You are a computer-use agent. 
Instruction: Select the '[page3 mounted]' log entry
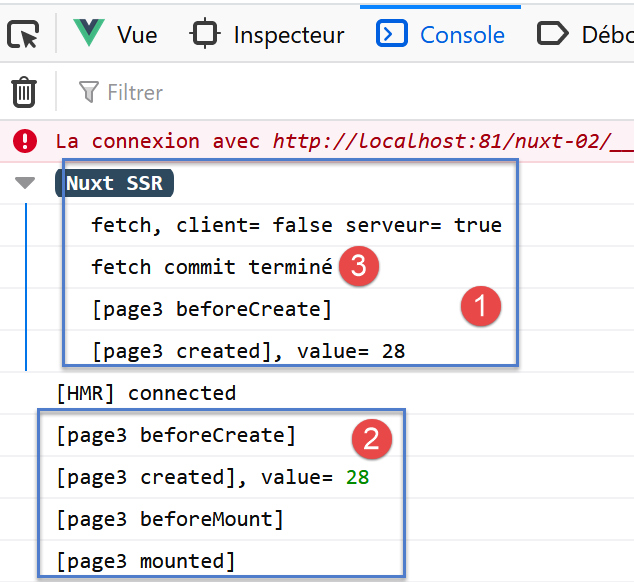pos(146,561)
